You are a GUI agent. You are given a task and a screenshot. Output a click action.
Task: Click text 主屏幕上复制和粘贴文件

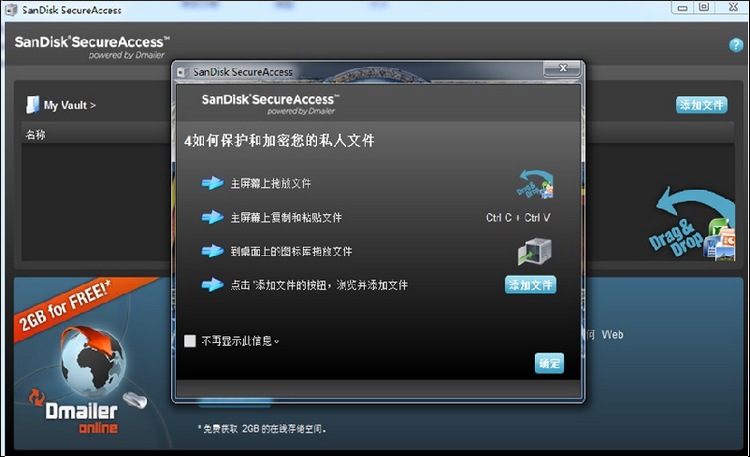pos(286,218)
